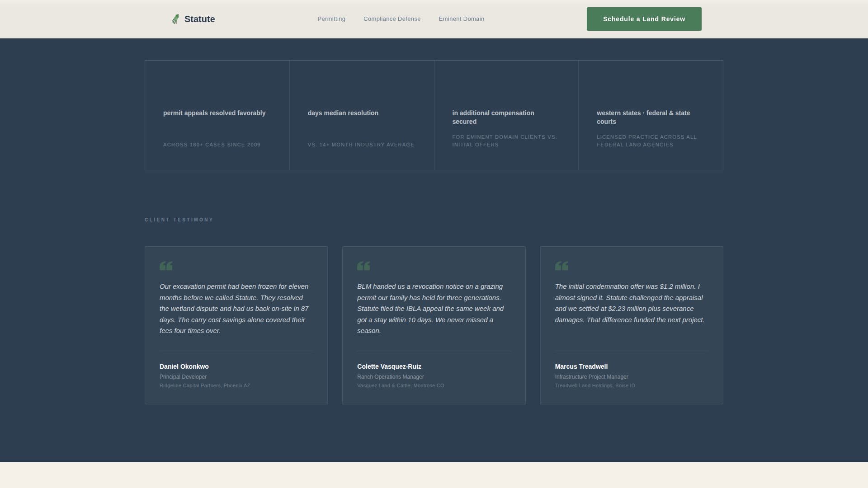Select Daniel Okonkwo's name in his testimonial
The image size is (868, 488).
coord(184,366)
